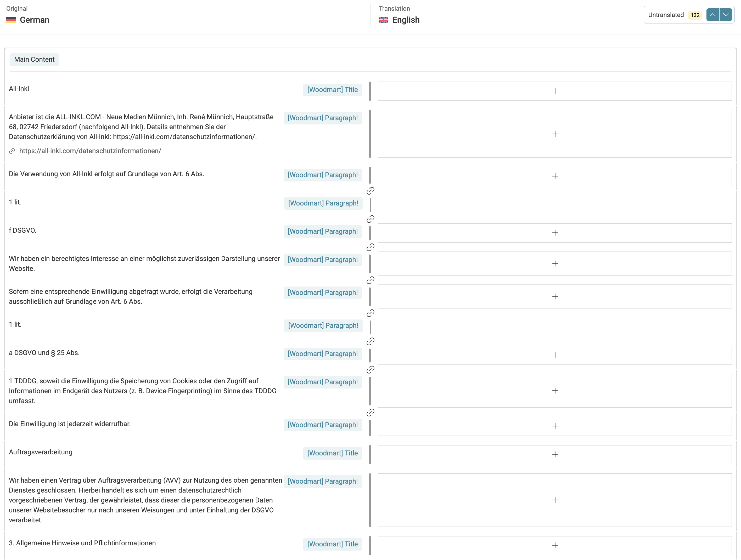The height and width of the screenshot is (560, 741).
Task: Click link icon above 'Die Einwilligung ist jederzeit' row
Action: pyautogui.click(x=370, y=412)
